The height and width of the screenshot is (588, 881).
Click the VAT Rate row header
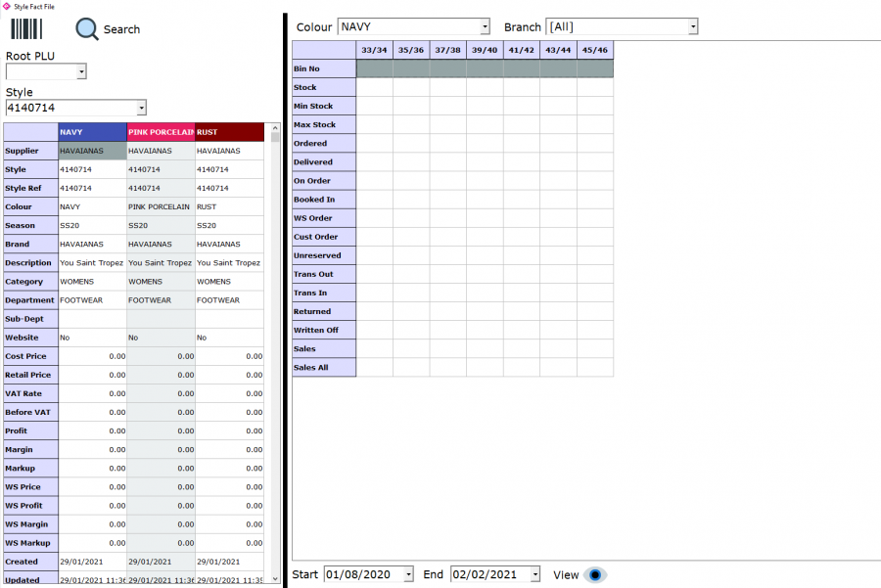click(31, 393)
